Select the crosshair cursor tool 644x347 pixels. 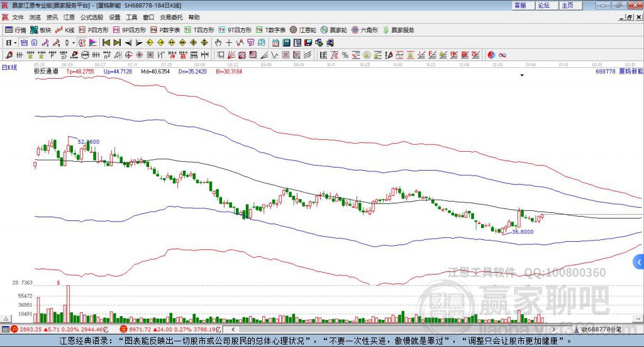(229, 43)
